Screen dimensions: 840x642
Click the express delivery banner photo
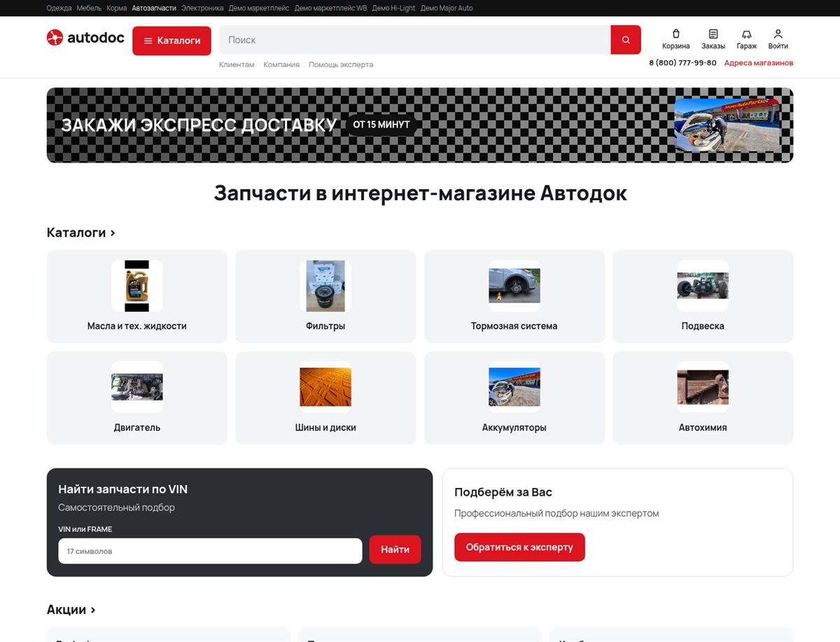point(727,125)
